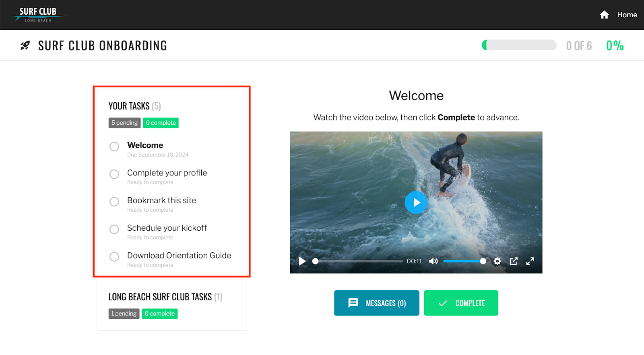
Task: Select the Bookmark this site task
Action: point(162,200)
